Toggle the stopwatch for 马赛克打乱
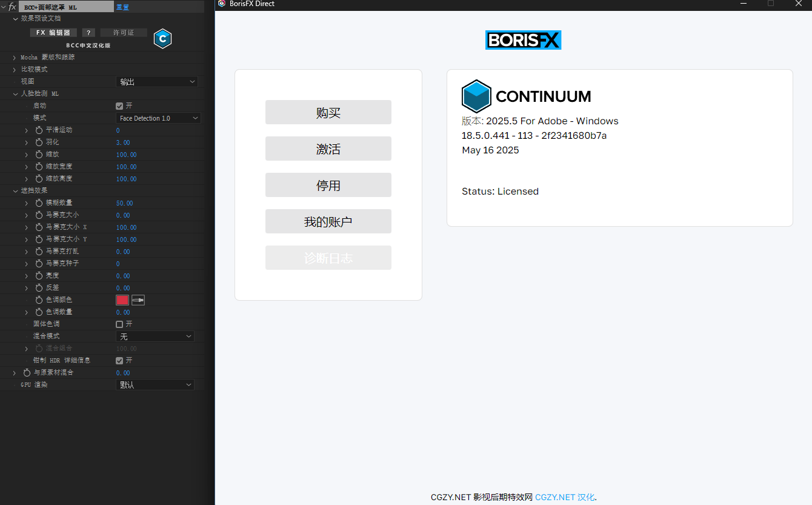The height and width of the screenshot is (505, 812). [x=39, y=252]
